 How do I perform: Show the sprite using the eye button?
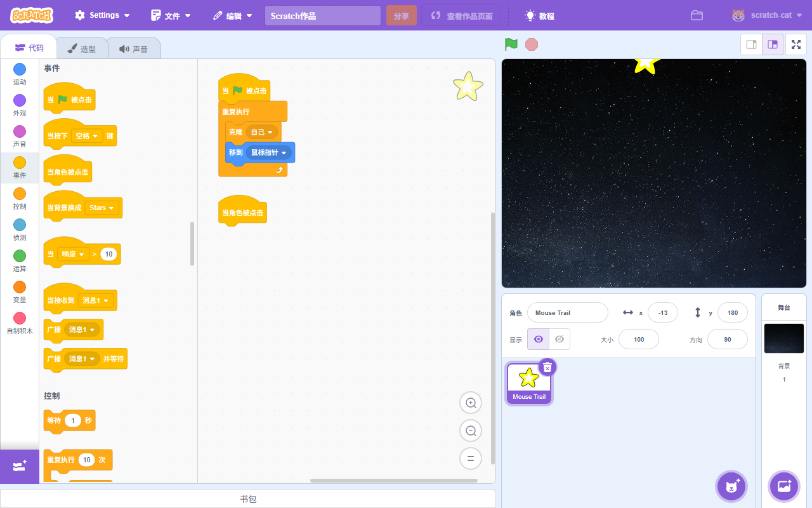click(539, 339)
